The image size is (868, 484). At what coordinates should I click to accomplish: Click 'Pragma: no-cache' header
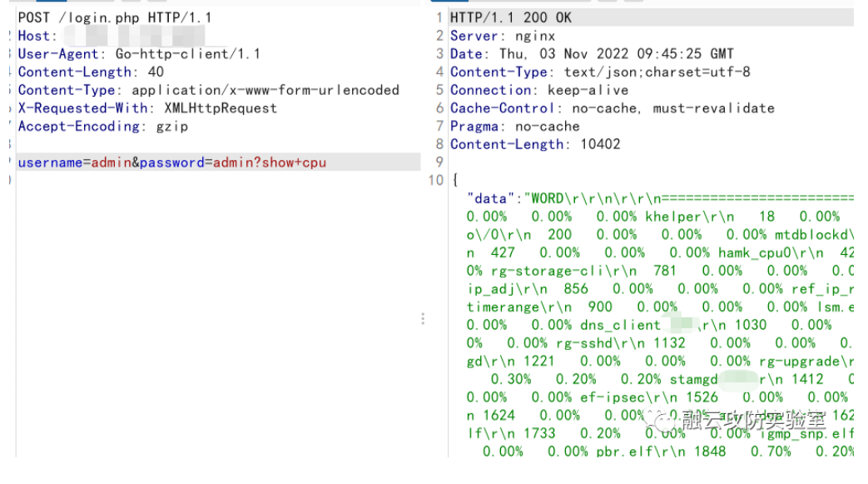pyautogui.click(x=515, y=127)
